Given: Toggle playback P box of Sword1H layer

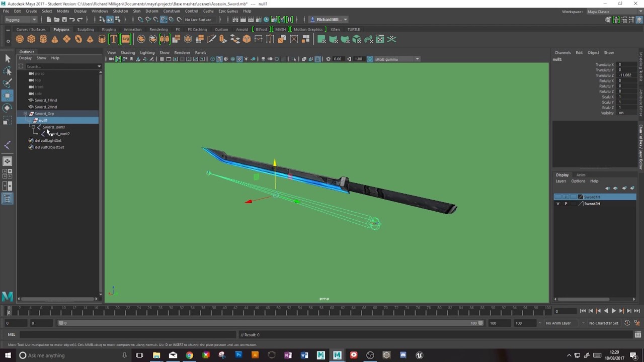Looking at the screenshot, I should pos(566,197).
